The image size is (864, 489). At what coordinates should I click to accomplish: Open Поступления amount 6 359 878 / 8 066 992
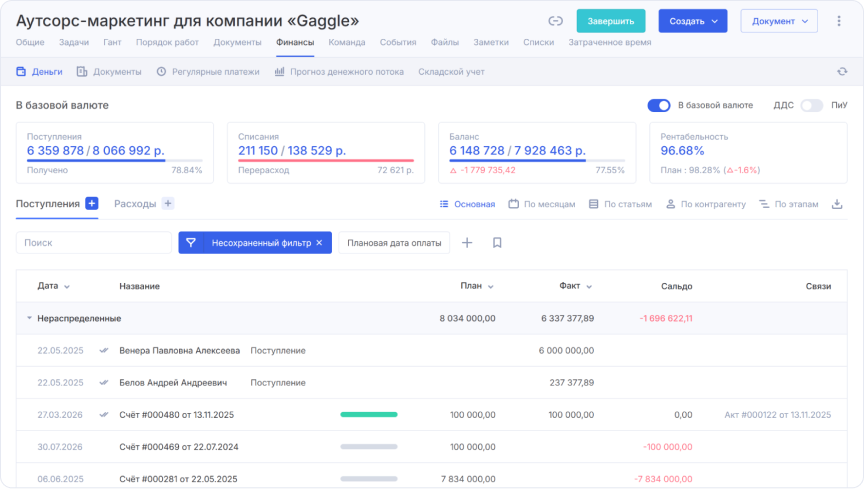tap(95, 151)
